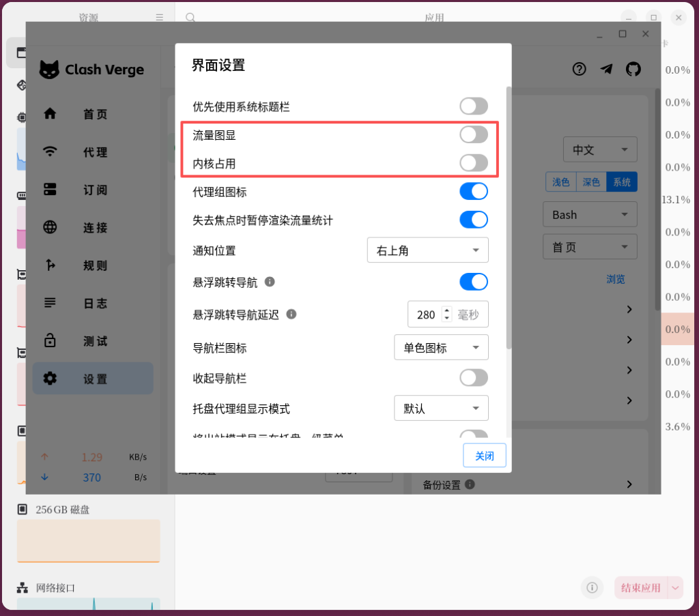Click the search icon in resource monitor
The width and height of the screenshot is (699, 616).
tap(190, 17)
